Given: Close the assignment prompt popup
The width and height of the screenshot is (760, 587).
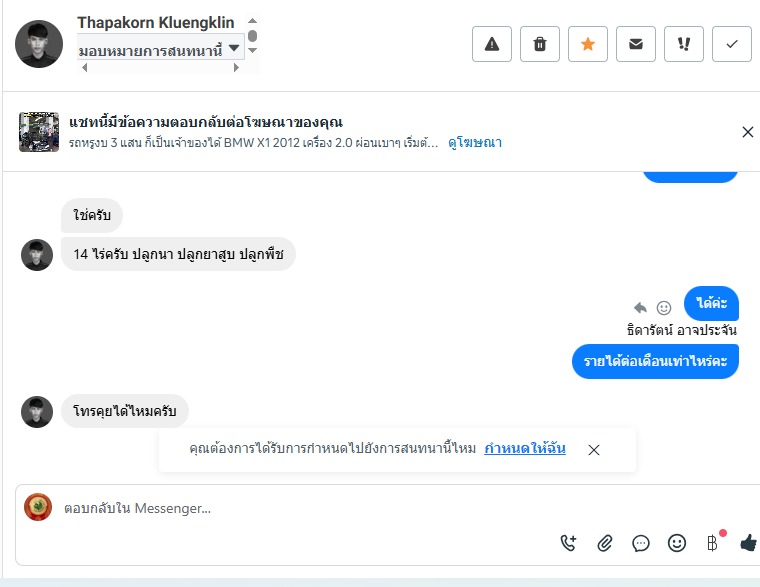Looking at the screenshot, I should [594, 450].
